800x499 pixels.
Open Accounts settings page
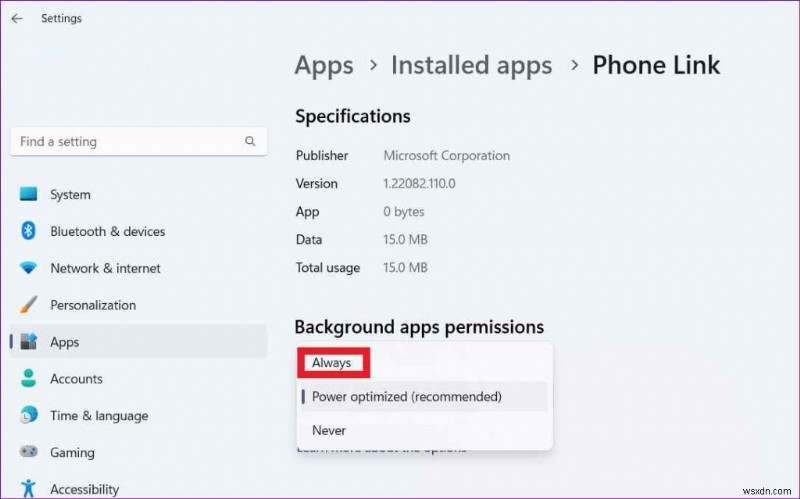[138, 378]
